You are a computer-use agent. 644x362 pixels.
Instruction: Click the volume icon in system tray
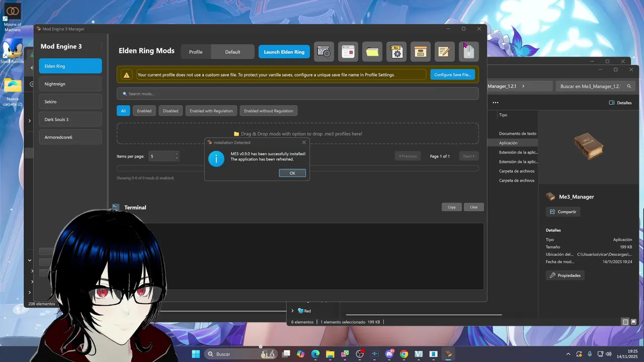(609, 354)
